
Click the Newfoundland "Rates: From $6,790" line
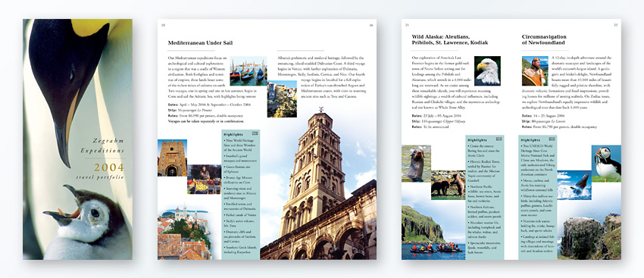[x=559, y=127]
